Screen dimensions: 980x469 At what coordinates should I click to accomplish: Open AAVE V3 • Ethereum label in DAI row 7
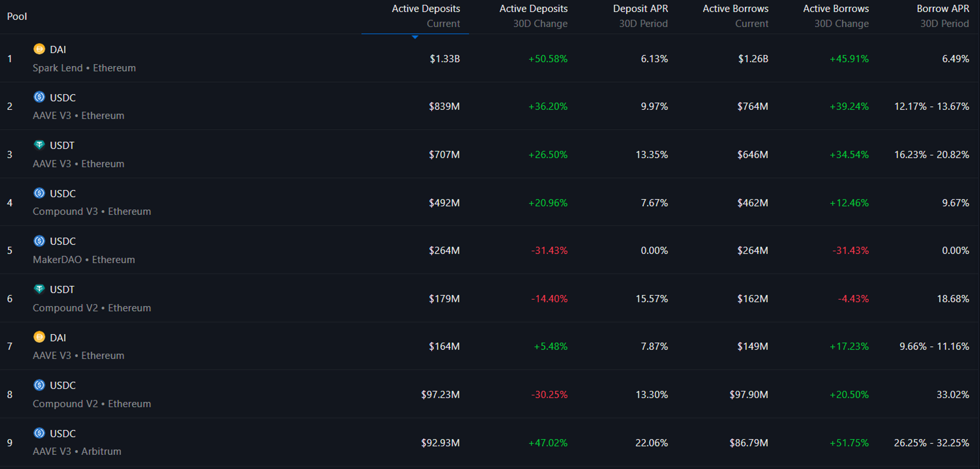coord(78,355)
